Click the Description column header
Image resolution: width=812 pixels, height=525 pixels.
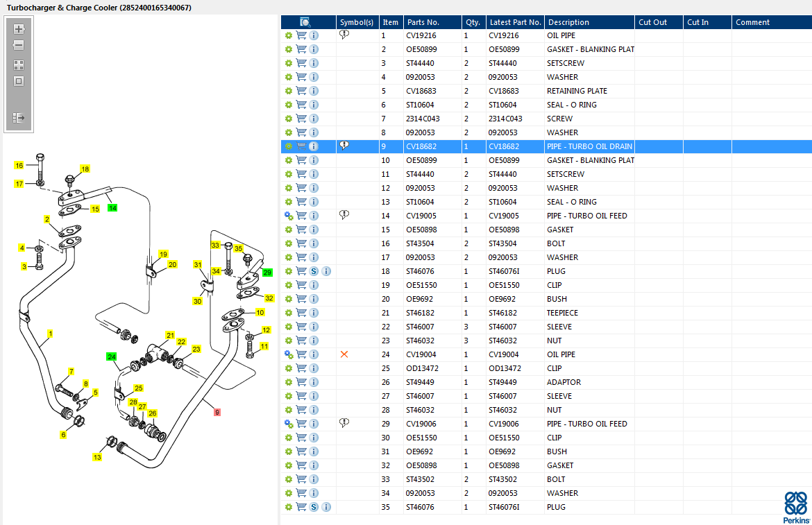(589, 22)
